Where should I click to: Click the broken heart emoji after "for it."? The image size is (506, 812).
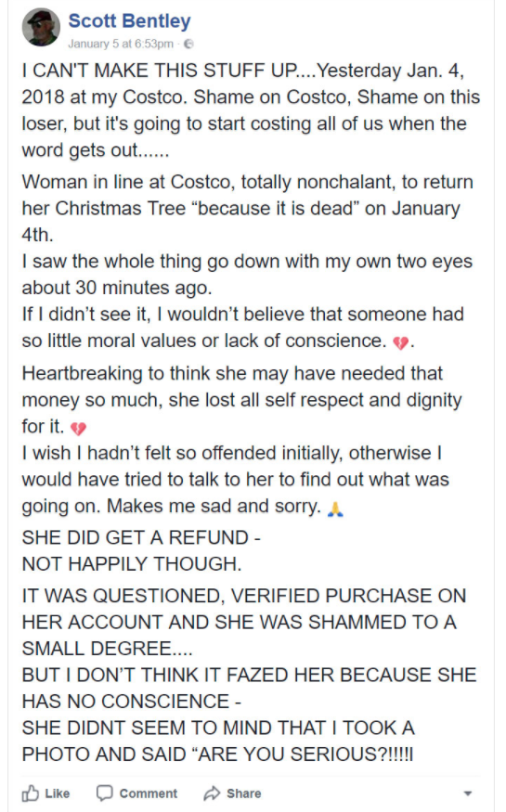78,428
